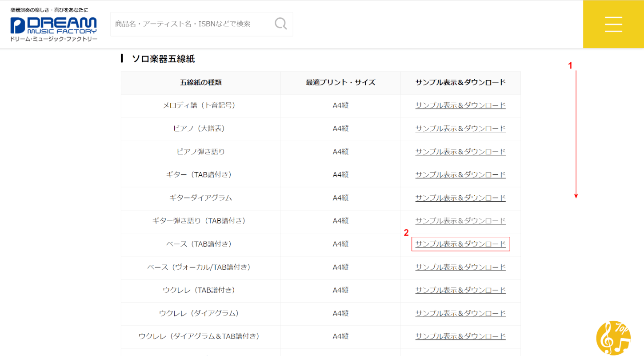644x356 pixels.
Task: Open download link for ベース（TAB譜付き）
Action: pos(460,244)
